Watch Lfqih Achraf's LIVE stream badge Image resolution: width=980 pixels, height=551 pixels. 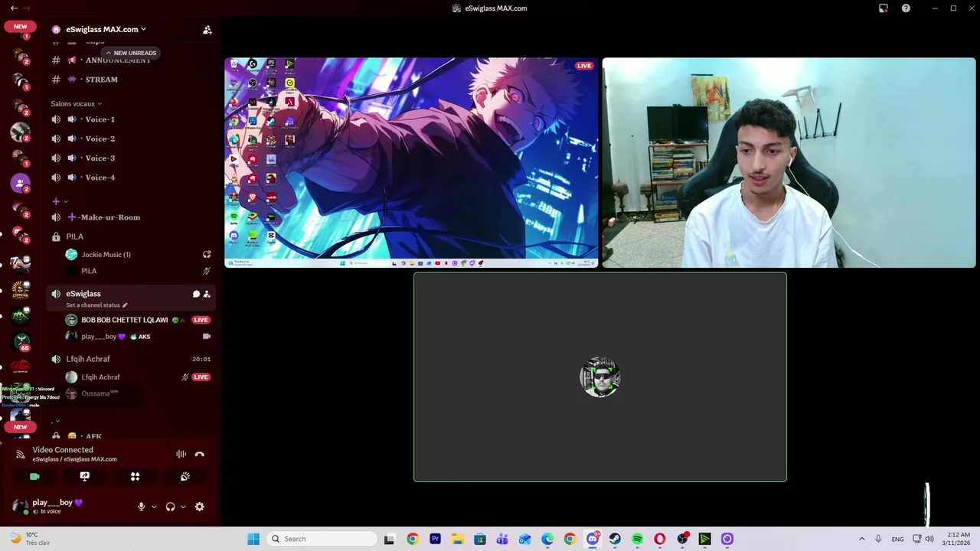201,377
